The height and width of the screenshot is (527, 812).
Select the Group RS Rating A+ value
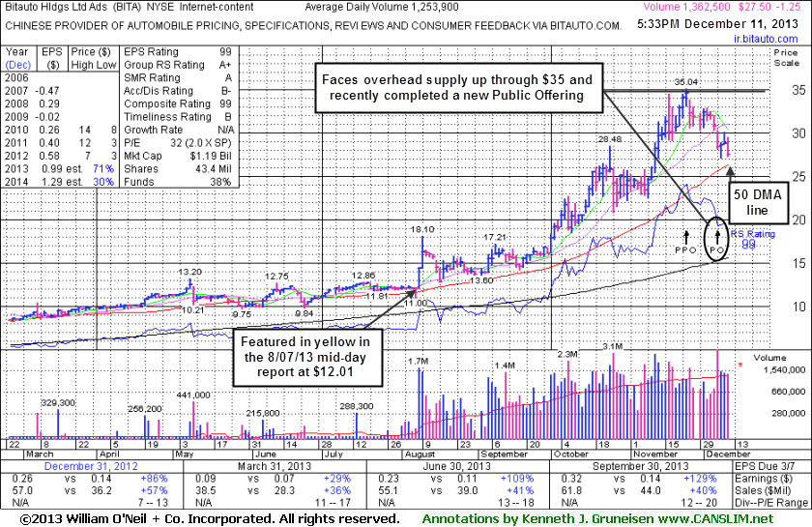point(225,65)
